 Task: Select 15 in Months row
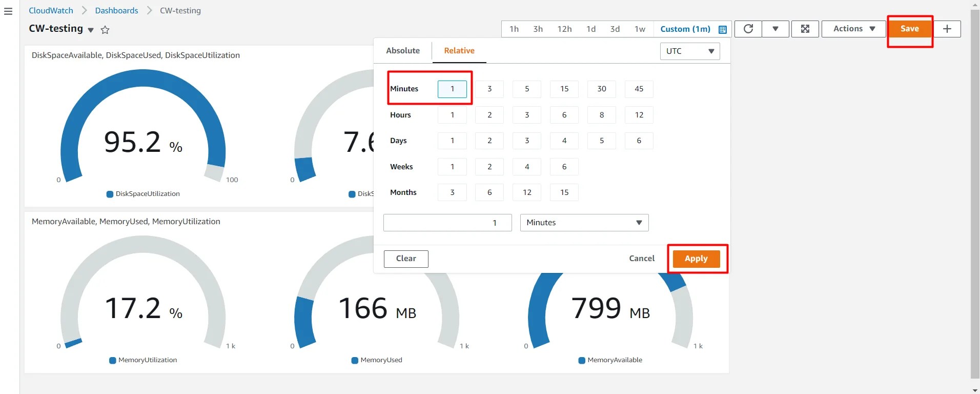coord(564,192)
